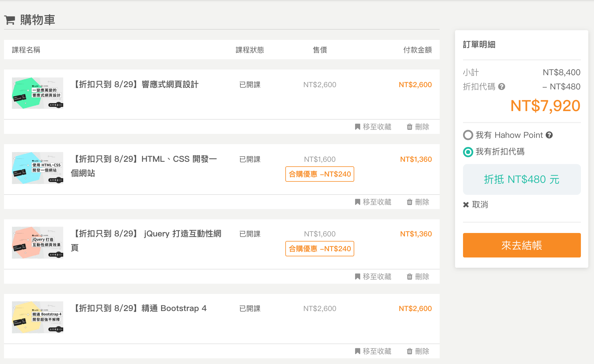Click help icon beside Hahow Point
Viewport: 594px width, 364px height.
549,135
